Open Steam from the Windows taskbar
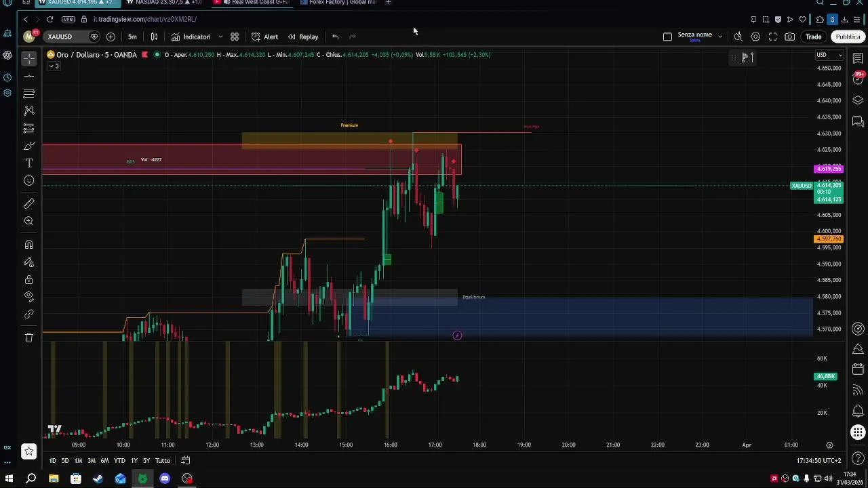The image size is (868, 488). (98, 479)
